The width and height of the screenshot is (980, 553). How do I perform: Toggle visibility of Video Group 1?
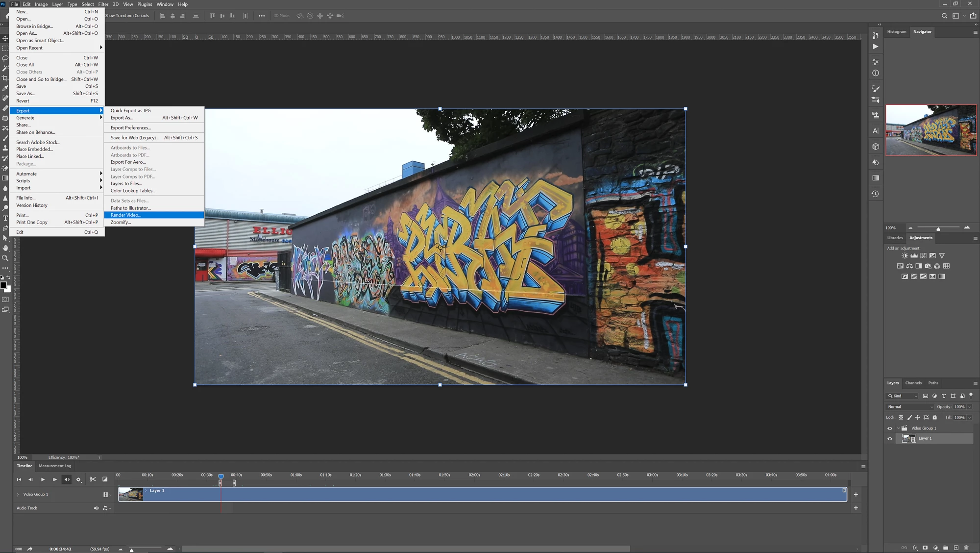[x=890, y=428]
